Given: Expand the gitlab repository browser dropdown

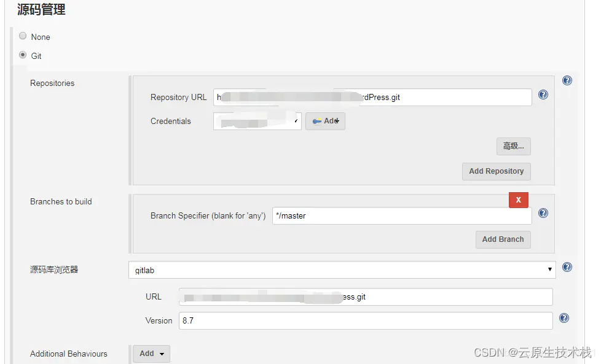Looking at the screenshot, I should click(342, 270).
